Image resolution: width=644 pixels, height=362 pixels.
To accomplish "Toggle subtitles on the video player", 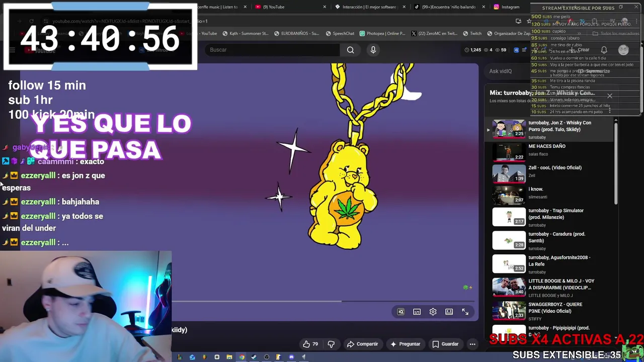I will 417,312.
